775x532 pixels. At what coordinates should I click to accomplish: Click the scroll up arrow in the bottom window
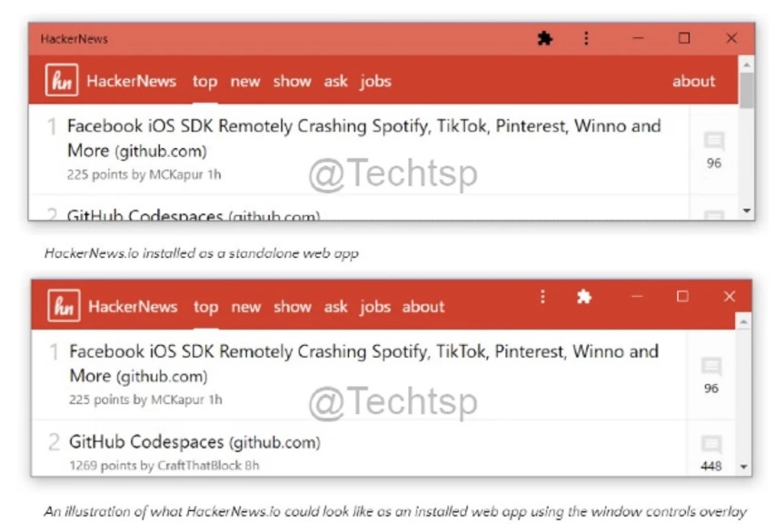point(744,322)
